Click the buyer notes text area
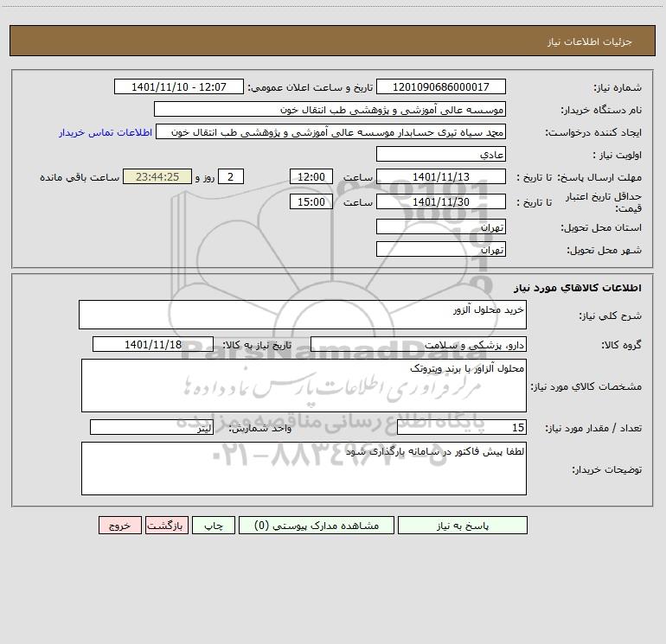The width and height of the screenshot is (666, 644). point(304,469)
